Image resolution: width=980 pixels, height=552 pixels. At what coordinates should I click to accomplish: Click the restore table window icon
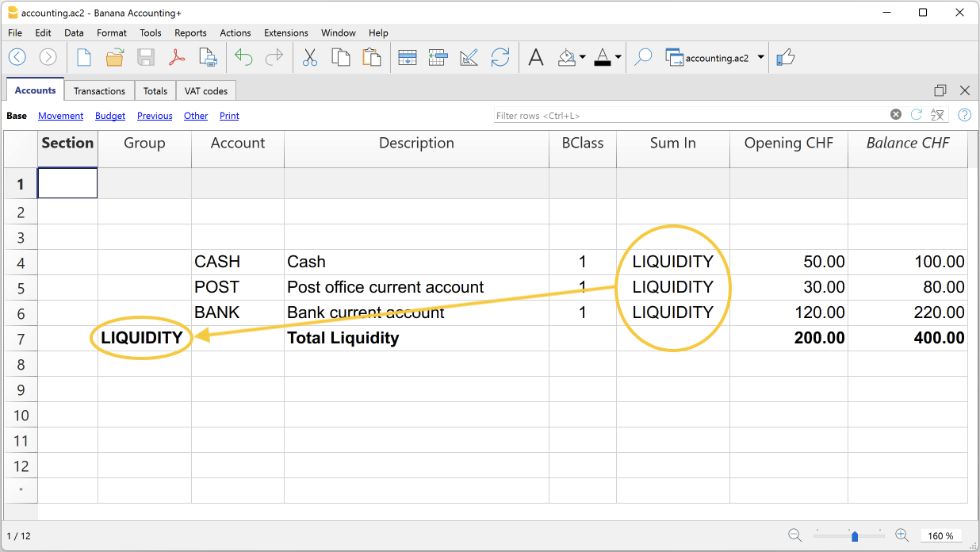[940, 90]
